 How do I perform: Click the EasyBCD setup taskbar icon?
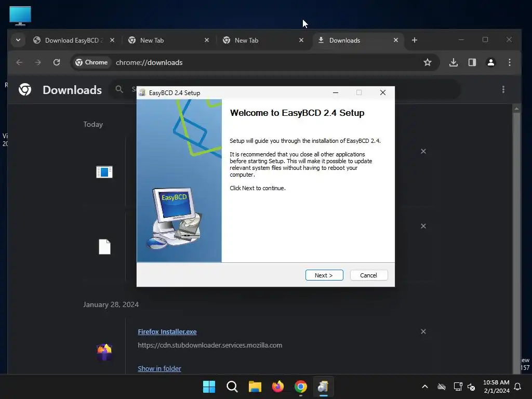point(323,387)
